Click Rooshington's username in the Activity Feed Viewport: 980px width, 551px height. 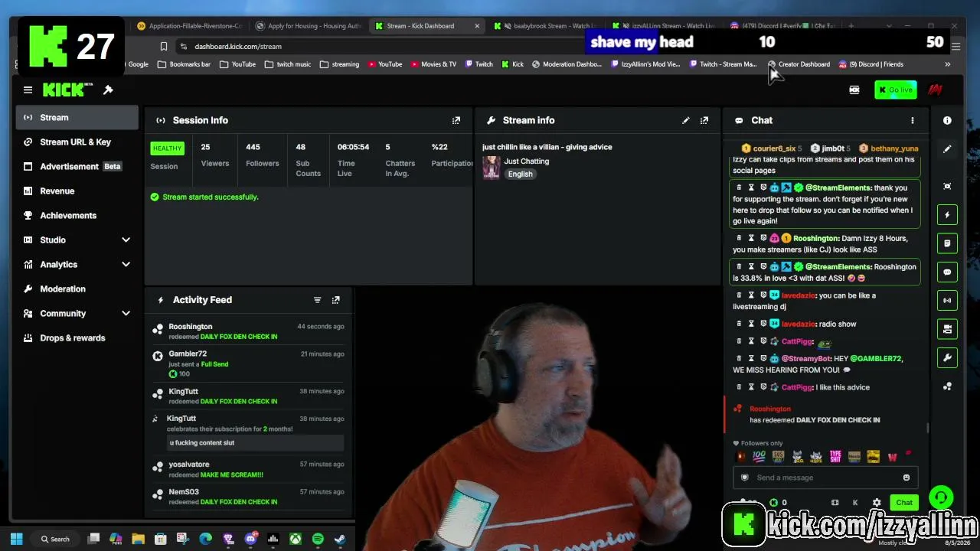tap(191, 327)
